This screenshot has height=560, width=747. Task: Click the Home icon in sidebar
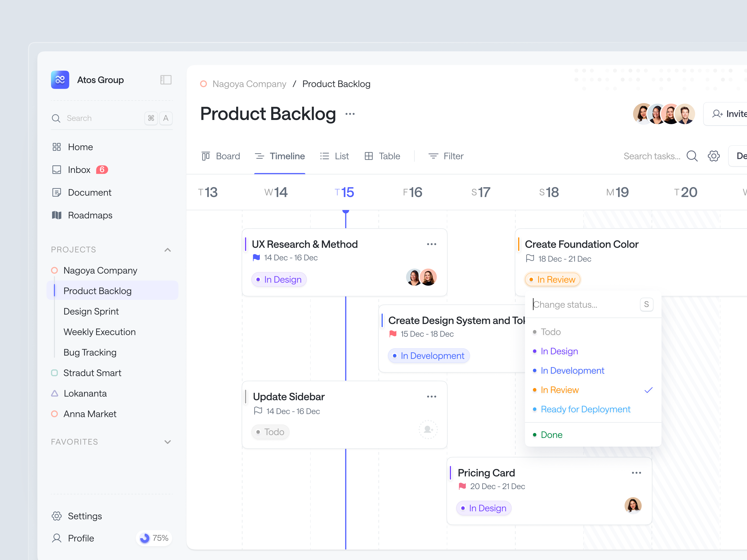coord(56,147)
